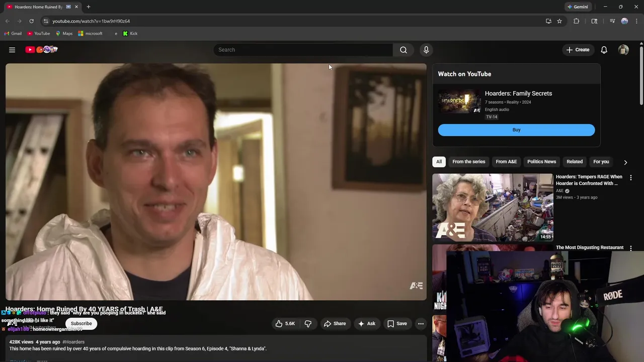
Task: Select the Related chip
Action: click(x=575, y=162)
